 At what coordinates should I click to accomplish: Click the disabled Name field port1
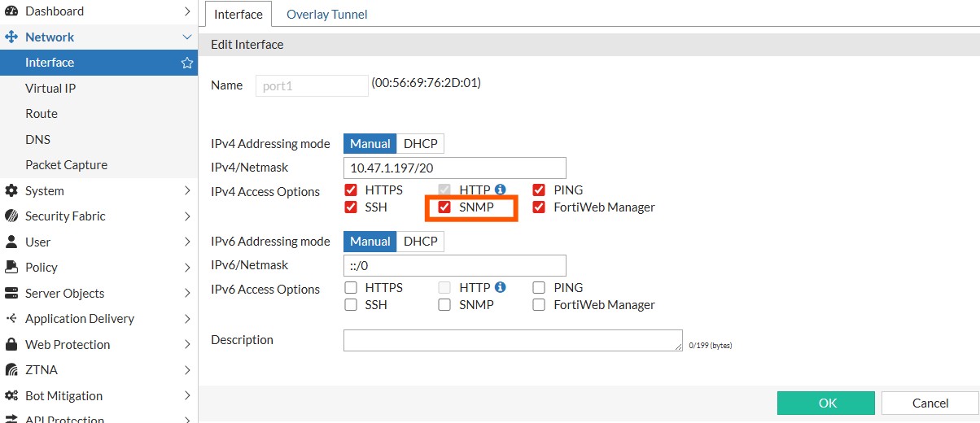pos(312,85)
